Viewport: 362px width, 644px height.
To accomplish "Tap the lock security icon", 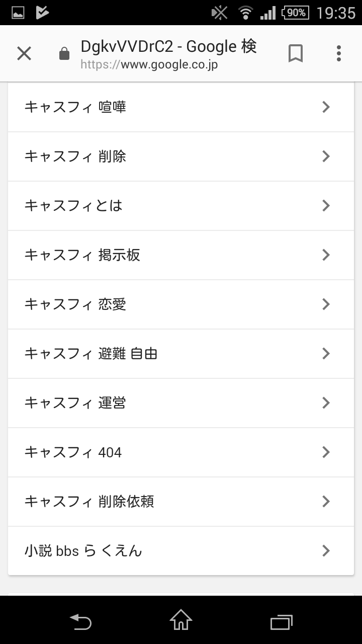I will pos(64,54).
